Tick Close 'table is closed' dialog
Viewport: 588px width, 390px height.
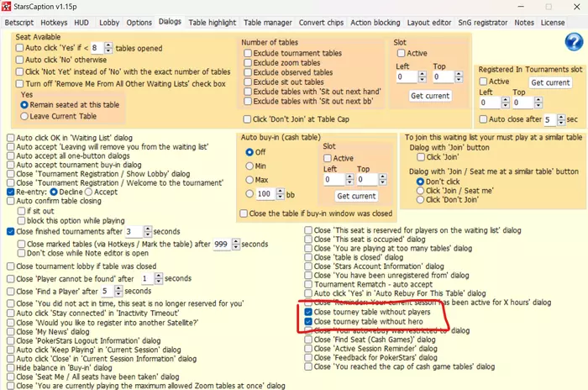pyautogui.click(x=308, y=257)
